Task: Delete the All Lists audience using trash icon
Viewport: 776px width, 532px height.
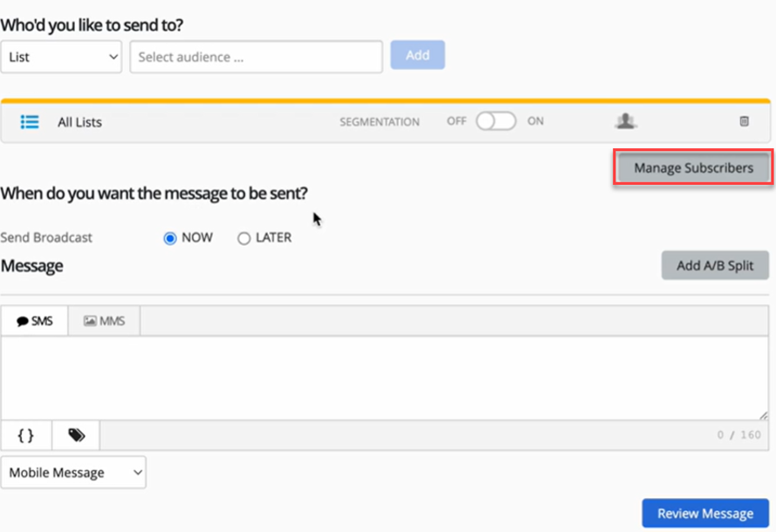Action: tap(744, 121)
